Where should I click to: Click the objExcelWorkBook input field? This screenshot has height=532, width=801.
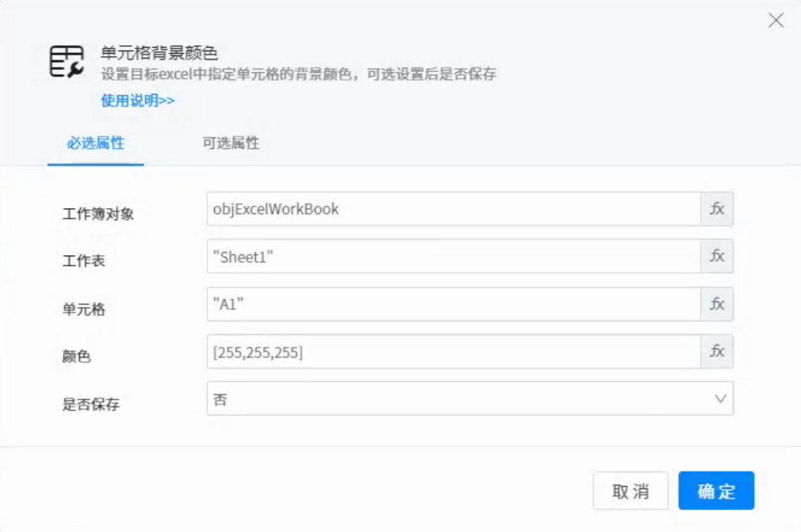point(453,209)
